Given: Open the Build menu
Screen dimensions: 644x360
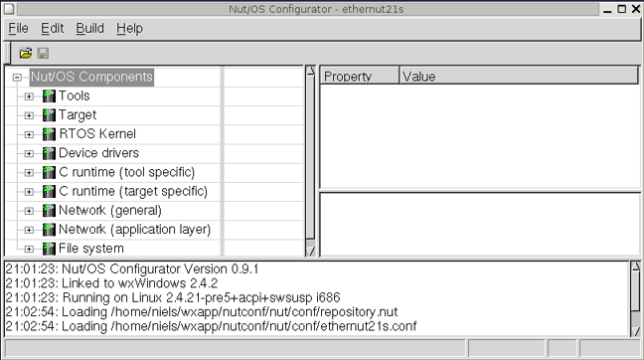Looking at the screenshot, I should pyautogui.click(x=90, y=29).
